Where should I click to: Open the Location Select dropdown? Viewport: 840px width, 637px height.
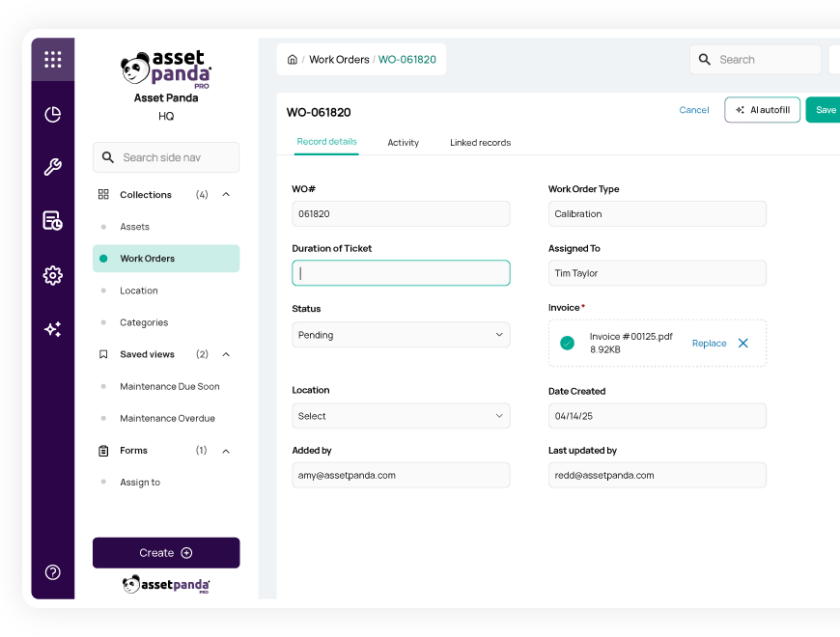tap(401, 416)
